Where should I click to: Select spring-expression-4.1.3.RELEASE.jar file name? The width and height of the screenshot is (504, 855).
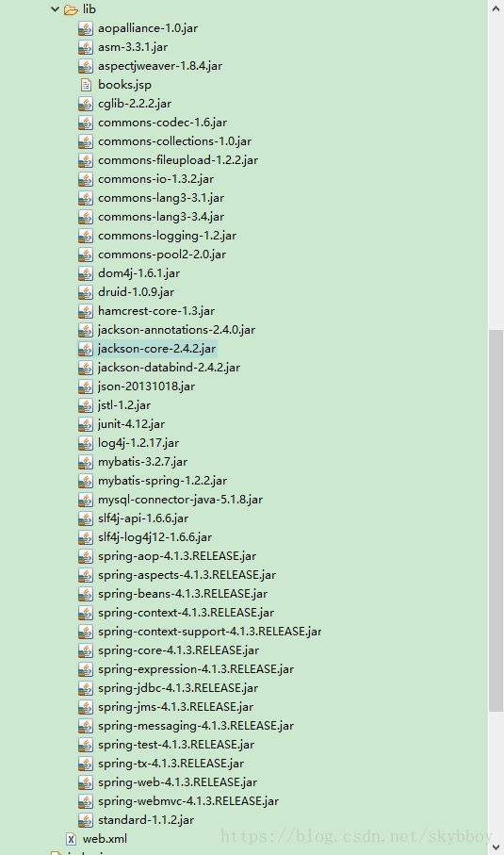coord(196,669)
